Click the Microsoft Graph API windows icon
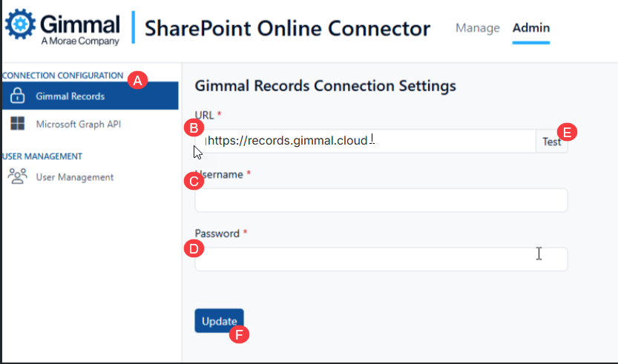 click(17, 124)
